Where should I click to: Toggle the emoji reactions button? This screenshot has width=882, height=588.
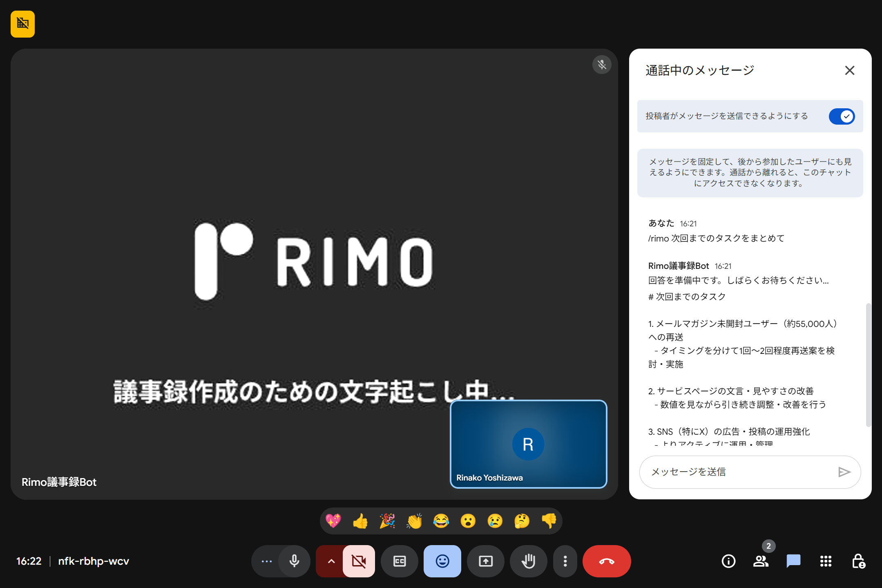coord(442,561)
